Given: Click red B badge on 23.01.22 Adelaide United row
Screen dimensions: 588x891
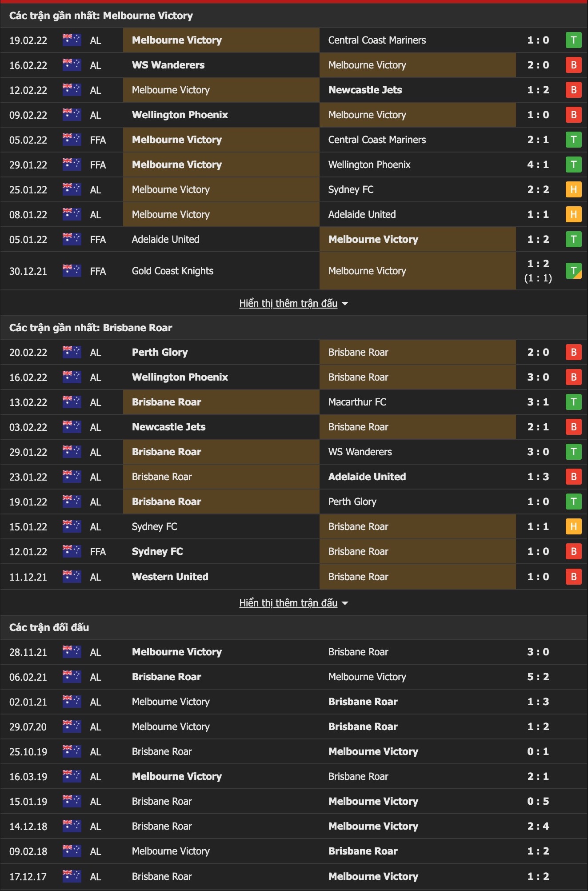Looking at the screenshot, I should [573, 477].
